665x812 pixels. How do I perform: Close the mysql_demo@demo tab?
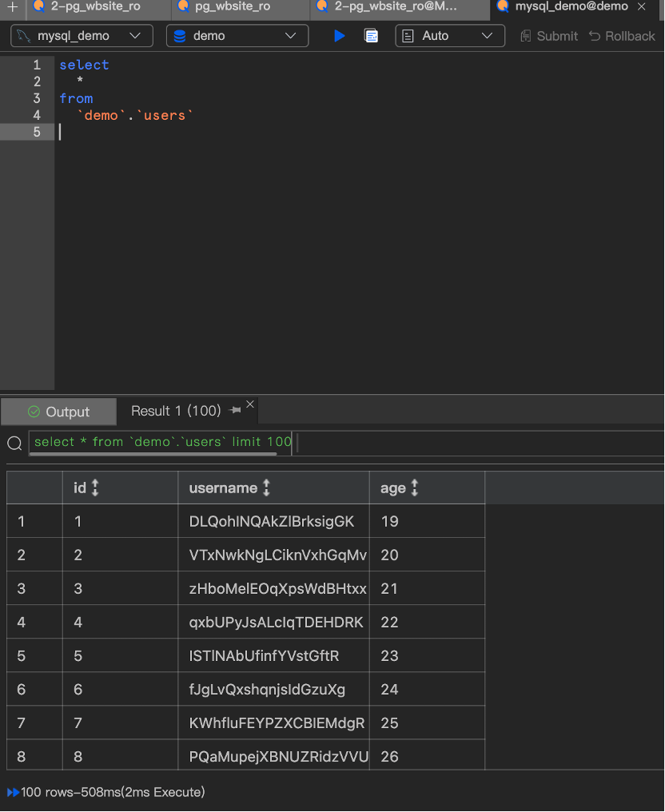tap(641, 6)
